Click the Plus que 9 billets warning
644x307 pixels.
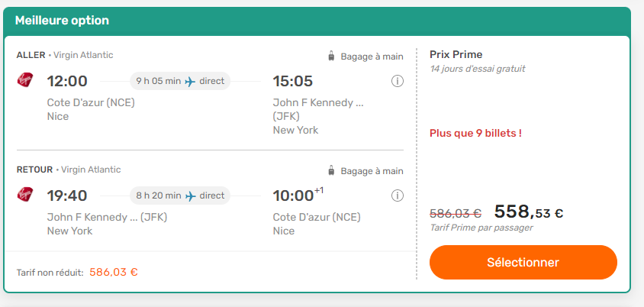(x=475, y=133)
